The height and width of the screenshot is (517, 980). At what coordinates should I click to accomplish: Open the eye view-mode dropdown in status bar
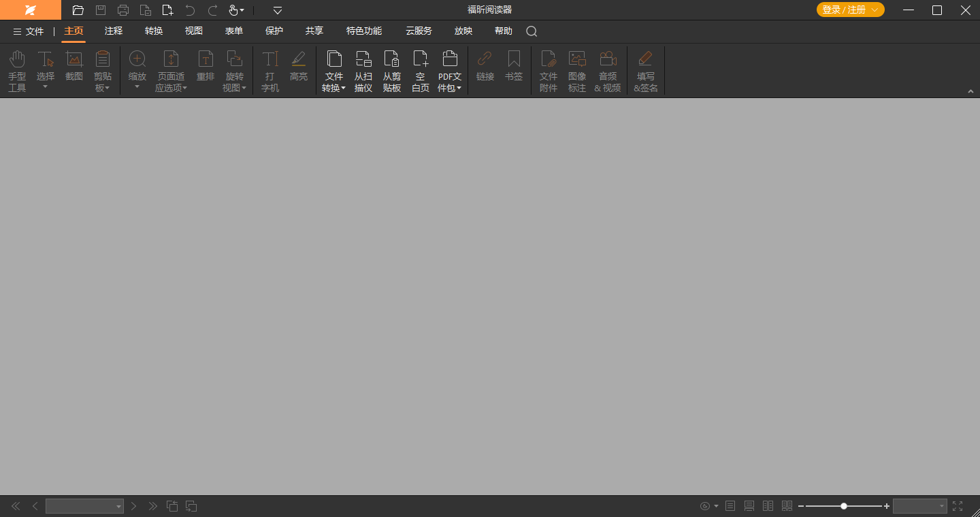pyautogui.click(x=716, y=506)
